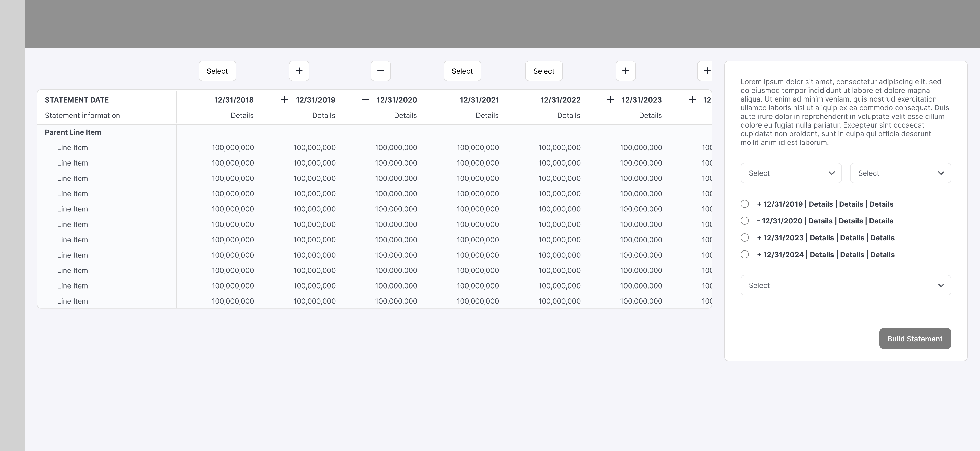Select the + 12/31/2023 radio option
The height and width of the screenshot is (451, 980).
click(x=744, y=238)
